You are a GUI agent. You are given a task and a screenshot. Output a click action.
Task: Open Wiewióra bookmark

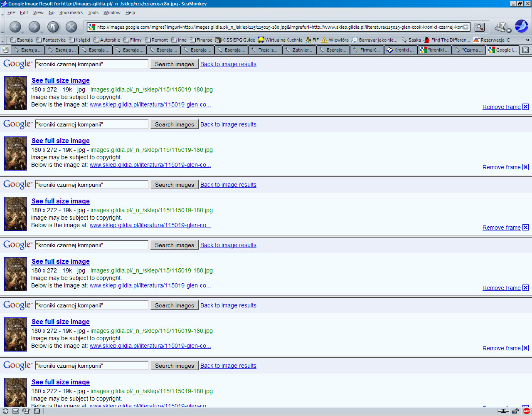[335, 40]
